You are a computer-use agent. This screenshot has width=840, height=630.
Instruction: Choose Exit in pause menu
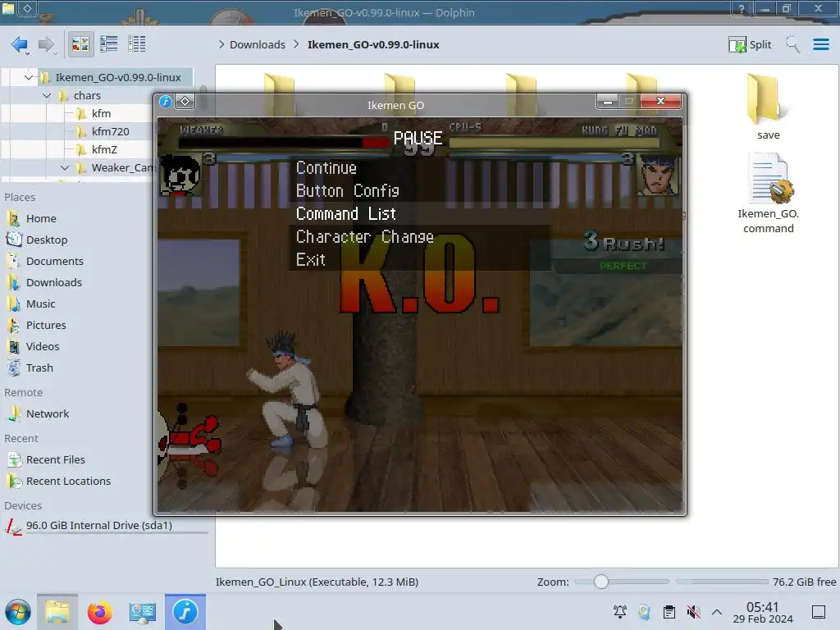click(x=311, y=260)
